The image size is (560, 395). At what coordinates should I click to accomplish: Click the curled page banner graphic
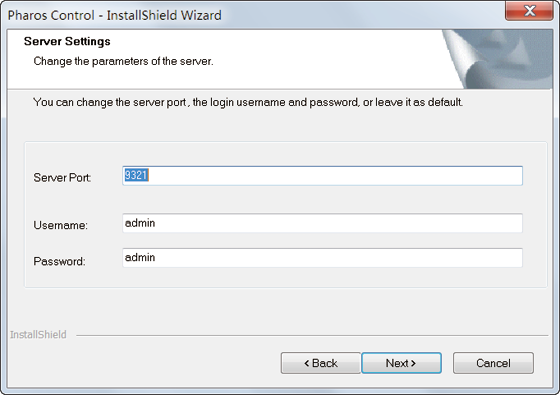point(498,59)
